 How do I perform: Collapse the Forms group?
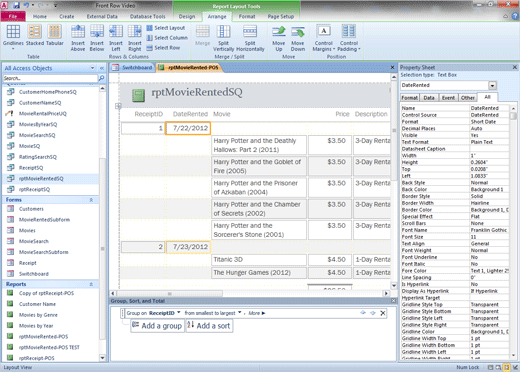coord(91,200)
